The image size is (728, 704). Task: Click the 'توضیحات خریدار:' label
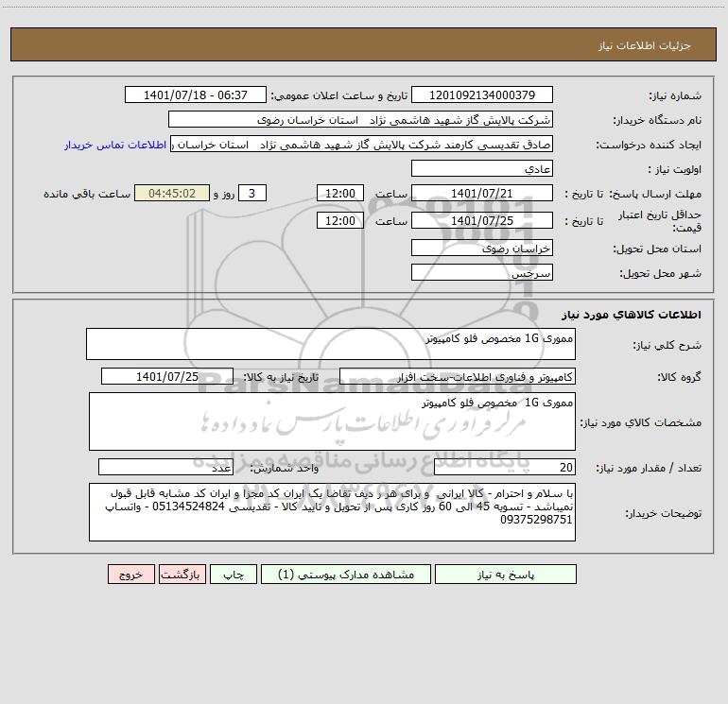pos(664,513)
